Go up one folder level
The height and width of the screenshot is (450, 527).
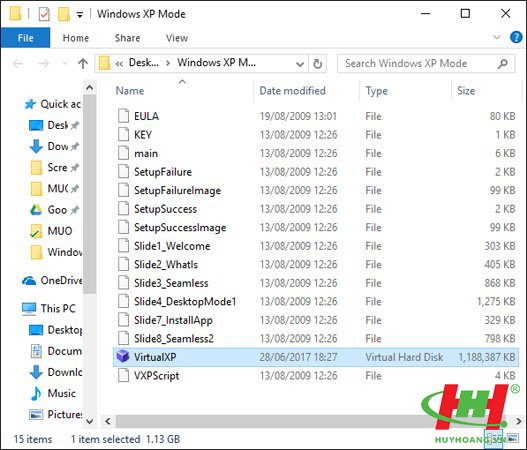tap(83, 63)
